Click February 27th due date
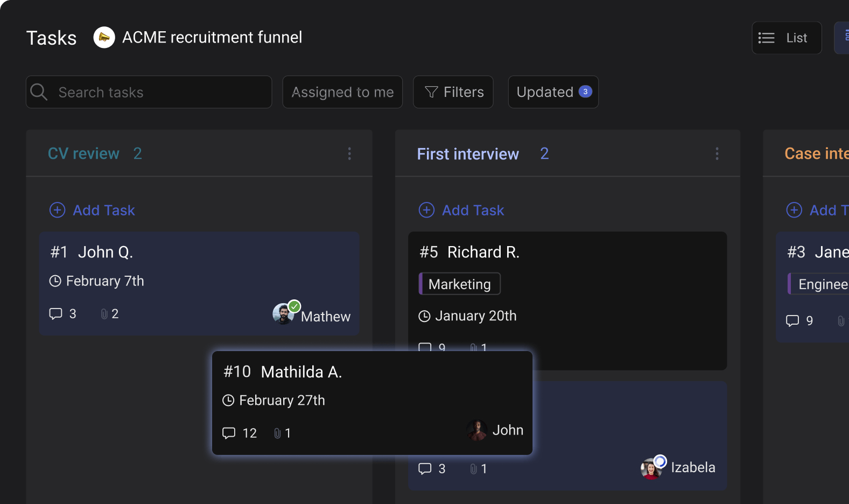Screen dimensions: 849x504 coord(282,400)
